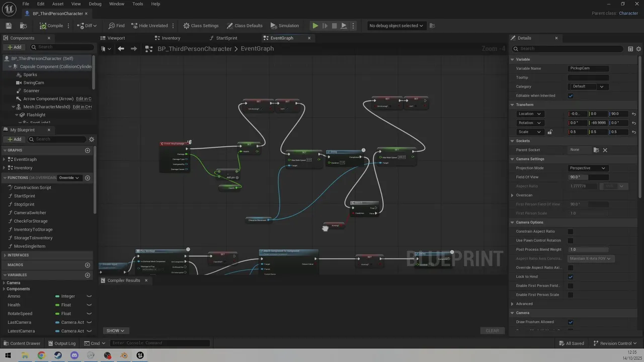This screenshot has height=362, width=644.
Task: Open the graph bookmarks dropdown icon
Action: pos(105,49)
